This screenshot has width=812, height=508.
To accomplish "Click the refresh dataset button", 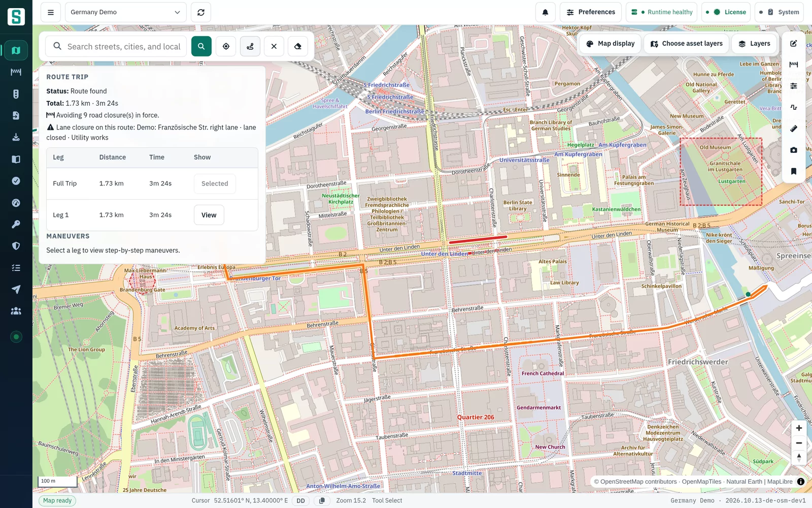I will pos(201,12).
